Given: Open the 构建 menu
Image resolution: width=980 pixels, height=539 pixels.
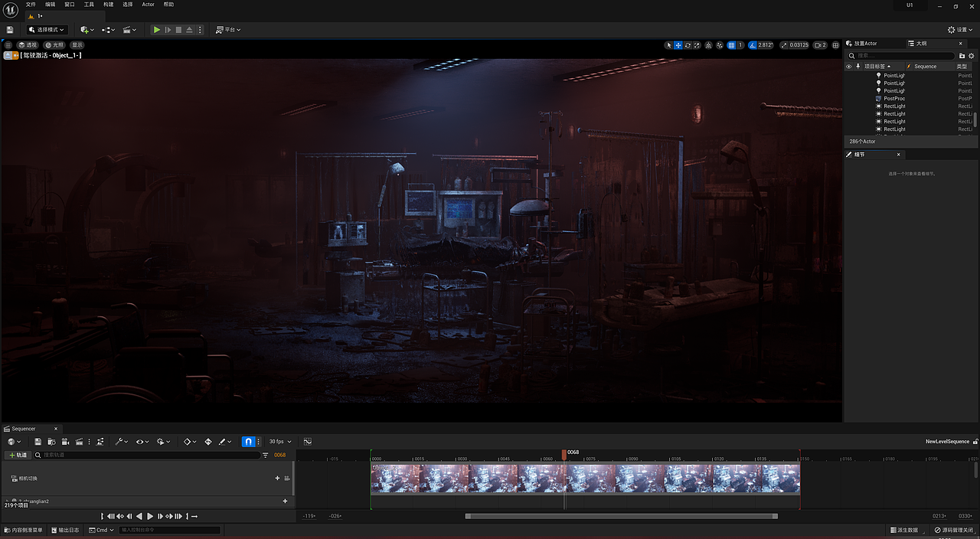Looking at the screenshot, I should [108, 5].
